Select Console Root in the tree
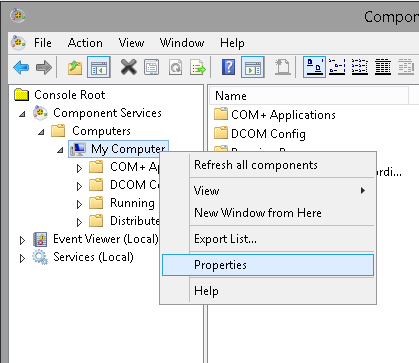419x363 pixels. [70, 95]
